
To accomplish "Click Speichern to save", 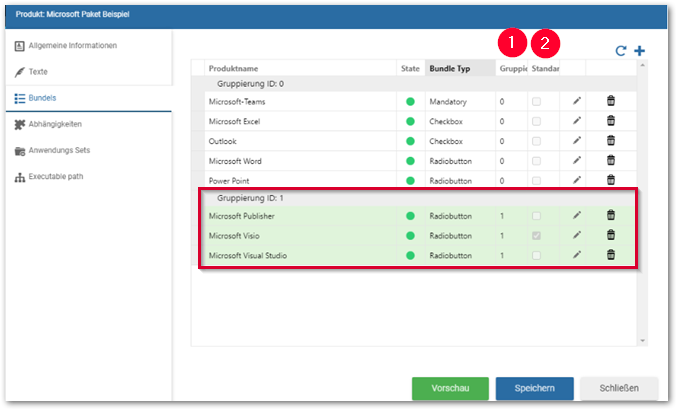I will [535, 388].
